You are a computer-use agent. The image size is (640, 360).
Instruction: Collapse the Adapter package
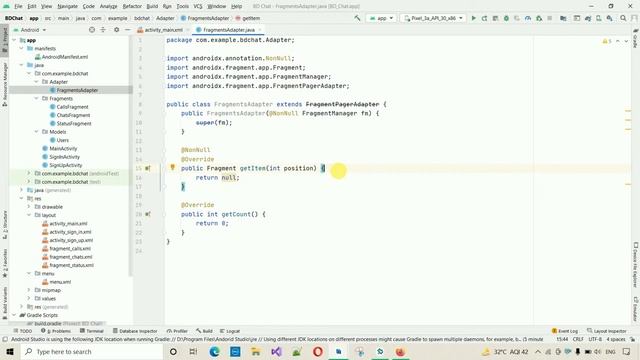[36, 82]
